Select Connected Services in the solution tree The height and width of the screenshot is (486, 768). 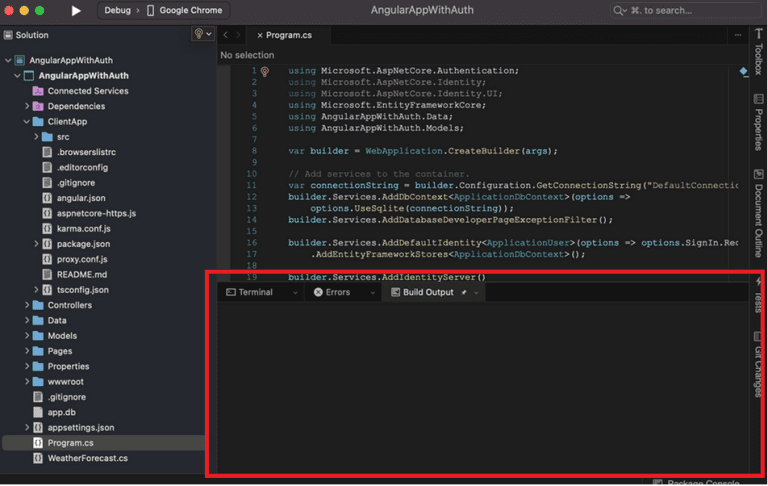click(x=88, y=91)
